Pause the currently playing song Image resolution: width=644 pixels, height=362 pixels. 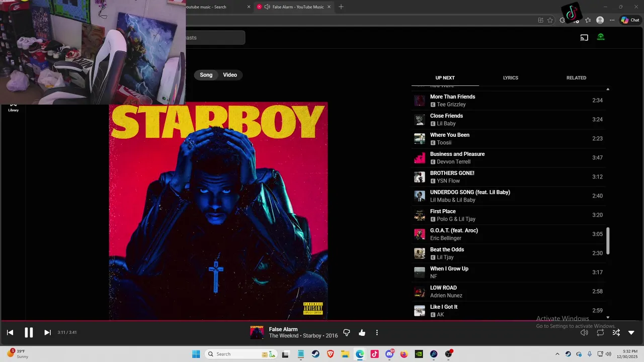pyautogui.click(x=29, y=332)
